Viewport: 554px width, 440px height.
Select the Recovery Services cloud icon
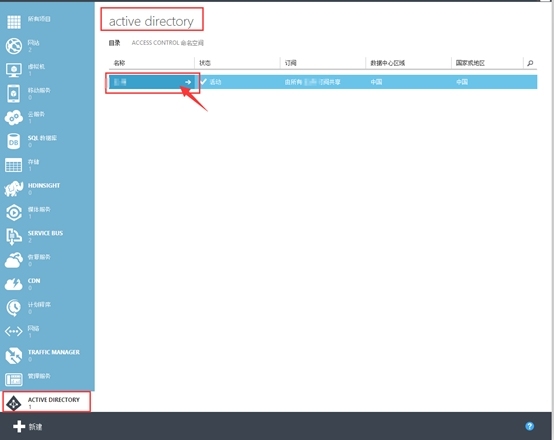point(14,260)
